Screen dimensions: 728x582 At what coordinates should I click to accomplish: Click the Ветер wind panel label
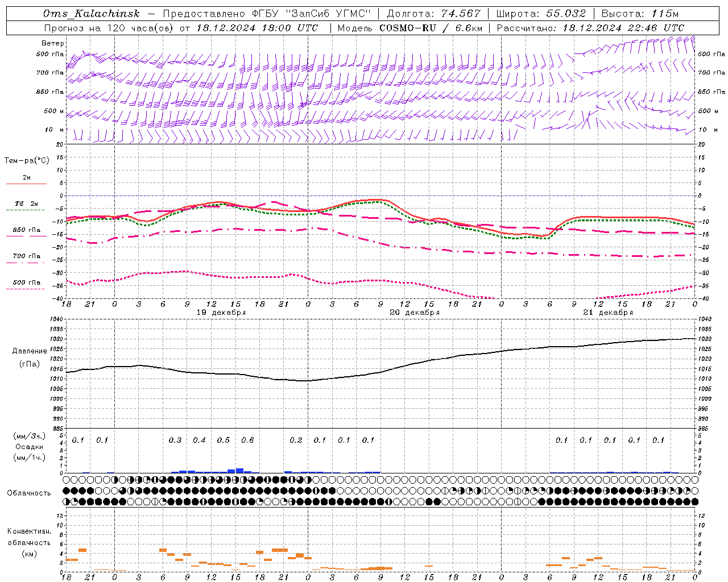tap(53, 43)
